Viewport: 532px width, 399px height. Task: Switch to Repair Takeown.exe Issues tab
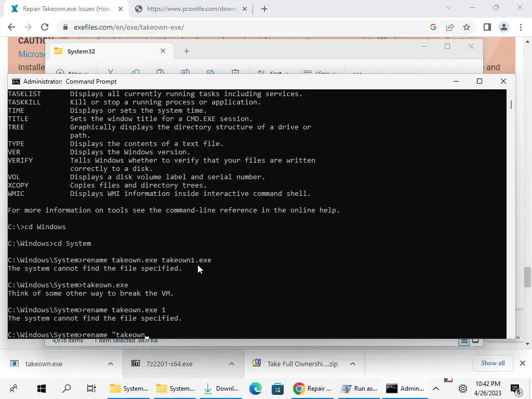click(66, 9)
